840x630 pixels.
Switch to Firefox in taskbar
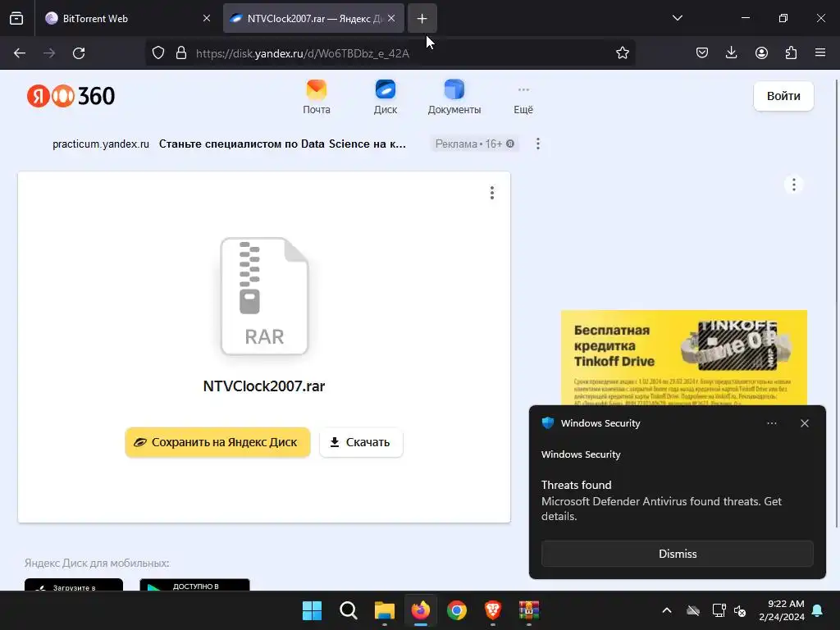pyautogui.click(x=421, y=610)
